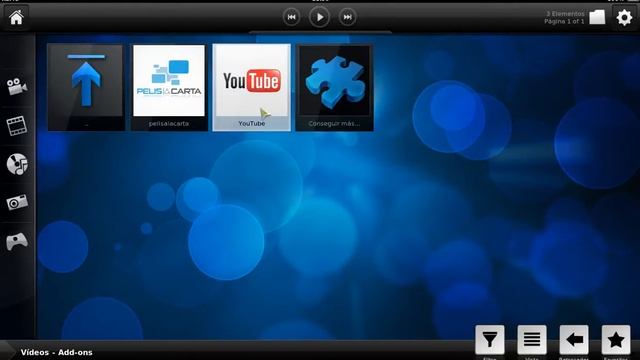Open the game controller section
640x360 pixels.
tap(17, 241)
